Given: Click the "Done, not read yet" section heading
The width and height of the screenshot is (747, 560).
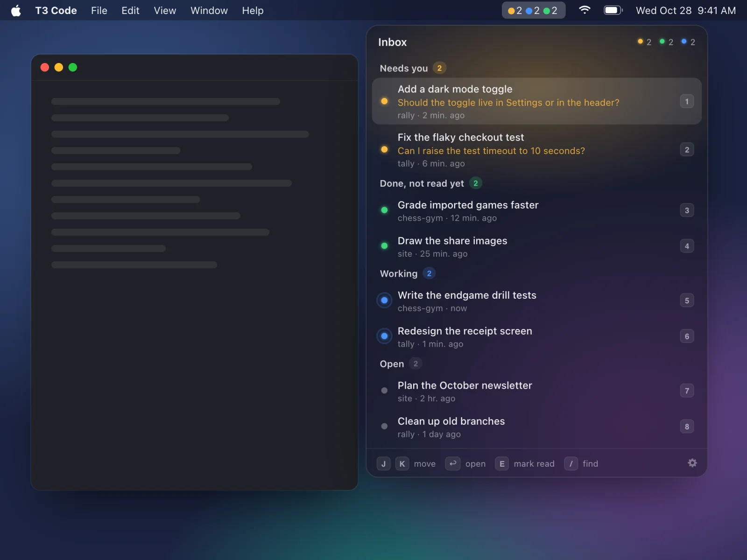Looking at the screenshot, I should 422,183.
